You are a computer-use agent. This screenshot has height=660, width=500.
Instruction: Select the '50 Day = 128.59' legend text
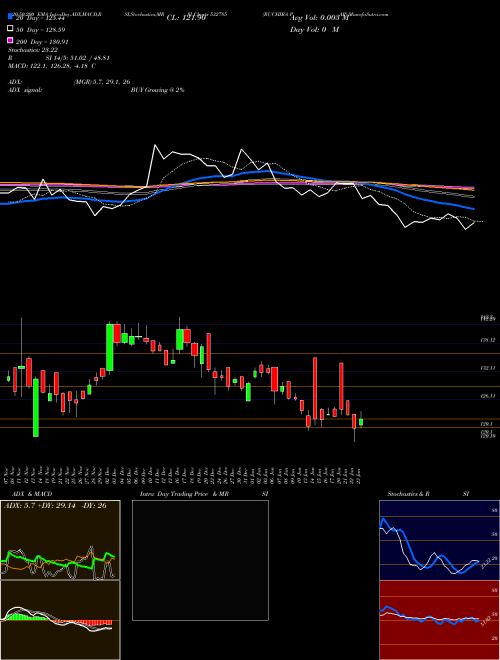tap(41, 30)
